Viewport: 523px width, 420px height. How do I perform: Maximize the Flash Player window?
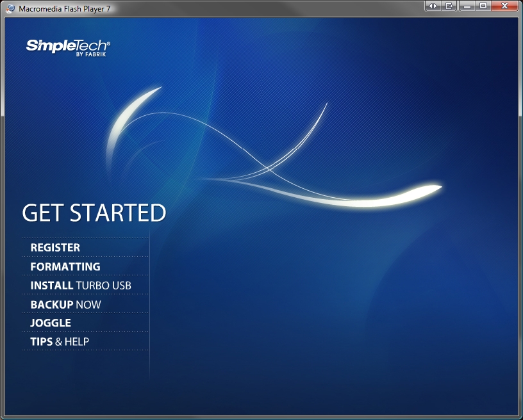(x=483, y=6)
